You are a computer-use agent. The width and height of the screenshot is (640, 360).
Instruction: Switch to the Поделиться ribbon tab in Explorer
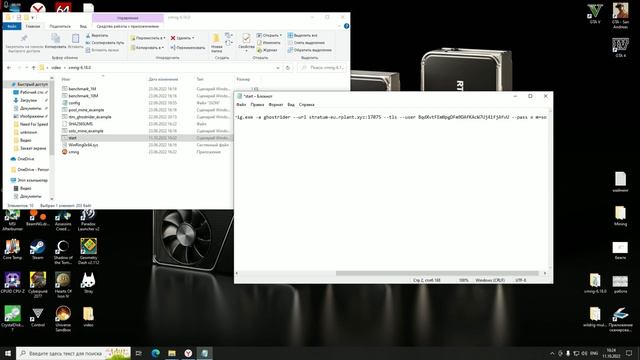pyautogui.click(x=60, y=26)
